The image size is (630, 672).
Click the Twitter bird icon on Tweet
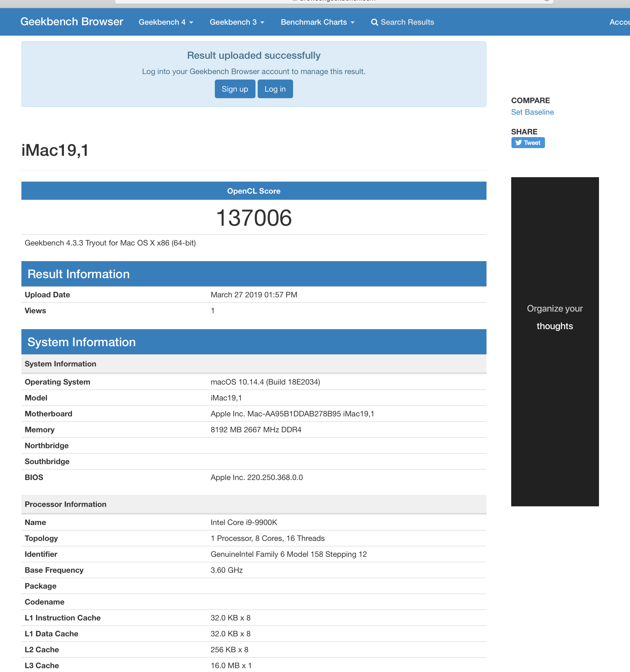pyautogui.click(x=518, y=143)
